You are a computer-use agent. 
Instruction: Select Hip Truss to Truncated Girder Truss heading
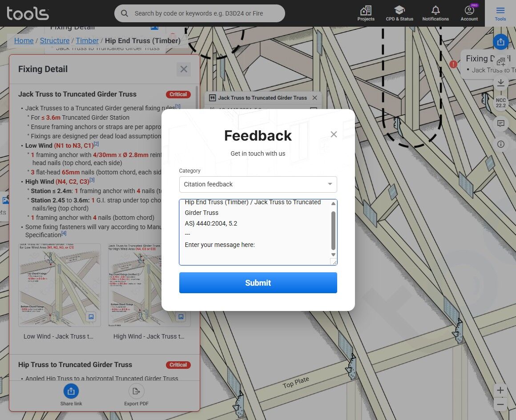pyautogui.click(x=75, y=365)
